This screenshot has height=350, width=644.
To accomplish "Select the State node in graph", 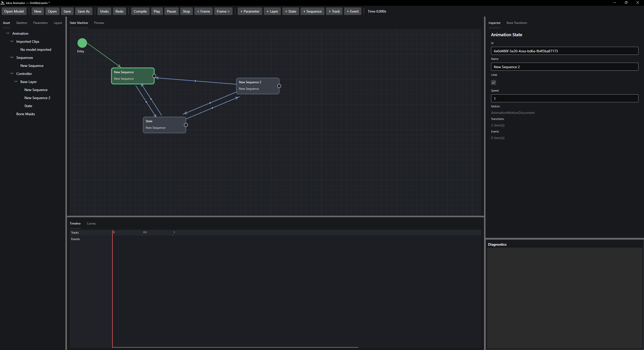I will 165,125.
